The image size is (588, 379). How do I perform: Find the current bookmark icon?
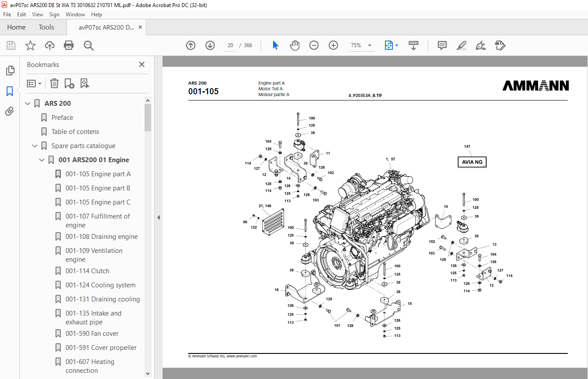pyautogui.click(x=85, y=83)
